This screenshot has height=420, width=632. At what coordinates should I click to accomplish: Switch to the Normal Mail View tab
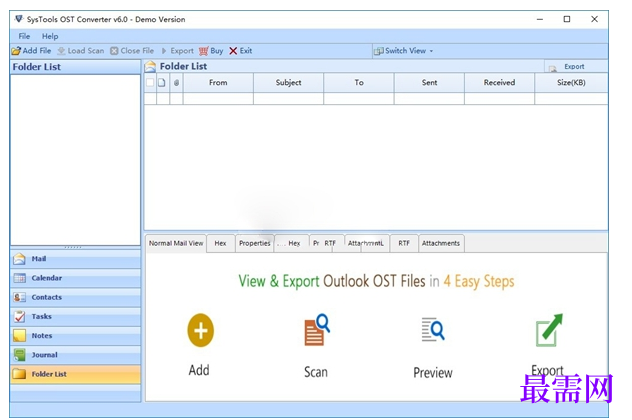pos(176,243)
